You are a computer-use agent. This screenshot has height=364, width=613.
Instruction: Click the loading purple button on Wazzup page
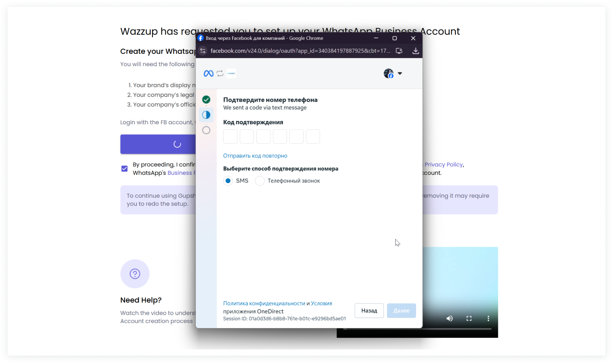click(158, 144)
